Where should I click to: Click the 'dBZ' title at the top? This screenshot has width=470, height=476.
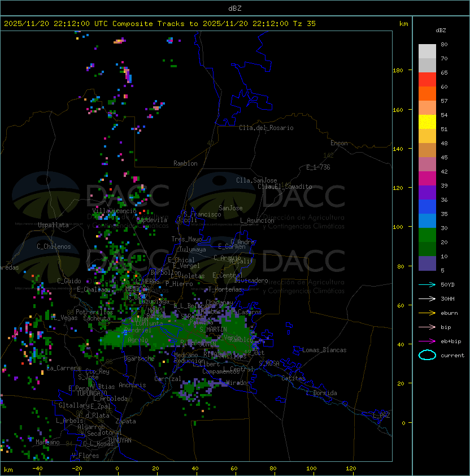[235, 8]
